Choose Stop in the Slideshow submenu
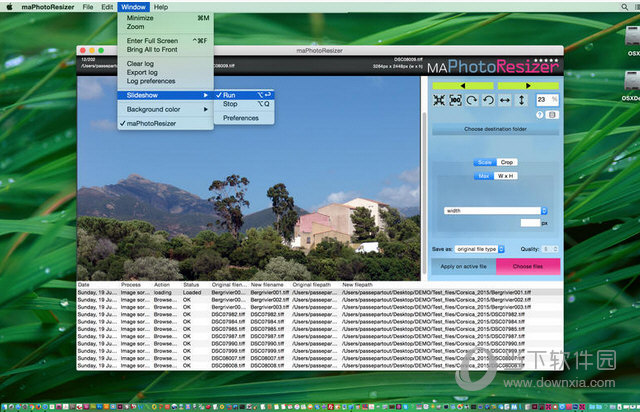The image size is (640, 412). pyautogui.click(x=244, y=104)
